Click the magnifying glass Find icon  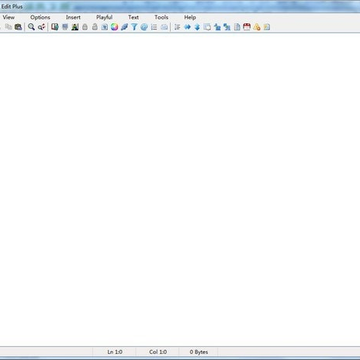31,27
